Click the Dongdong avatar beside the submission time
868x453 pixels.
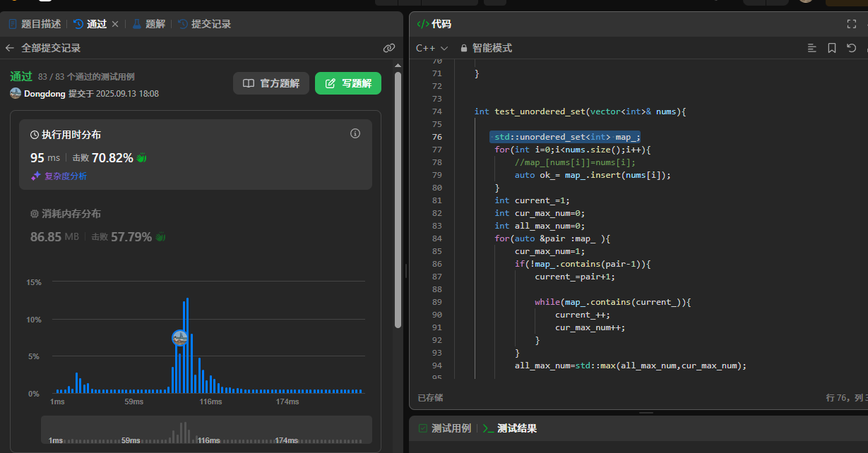[16, 93]
